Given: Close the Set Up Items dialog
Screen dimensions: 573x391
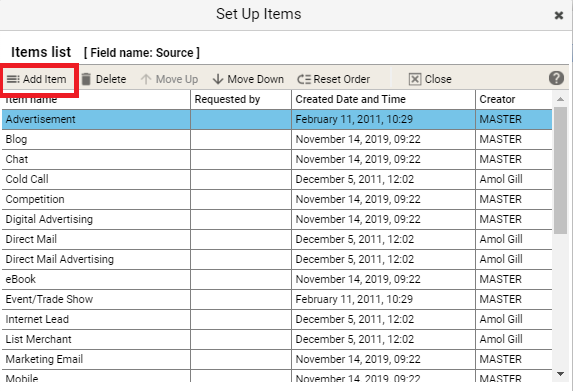Looking at the screenshot, I should [559, 15].
